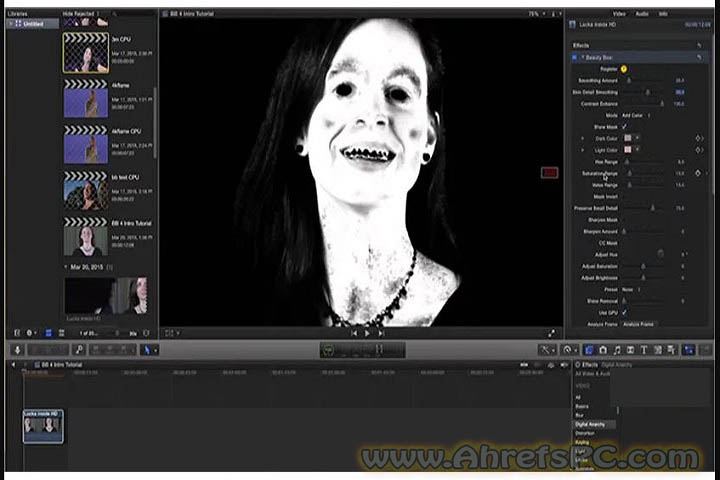
Task: Click the reset arrow on the Beauty Box row
Action: [x=699, y=57]
